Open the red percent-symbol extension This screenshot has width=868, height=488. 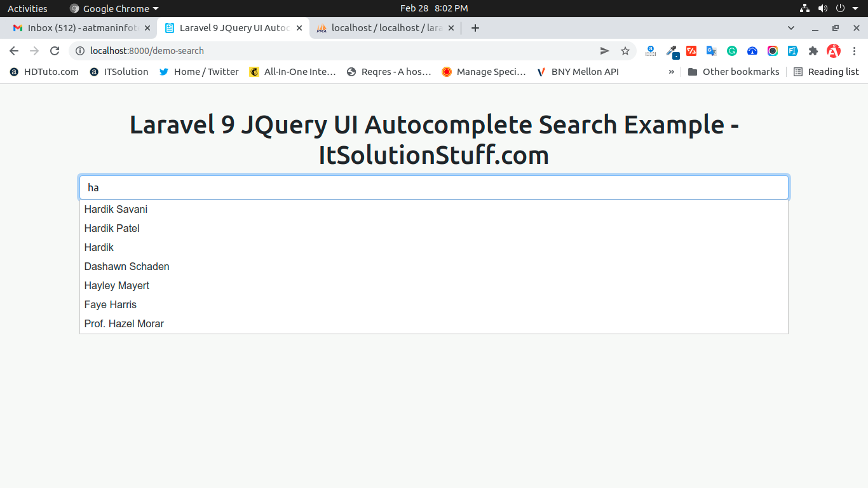pos(691,51)
